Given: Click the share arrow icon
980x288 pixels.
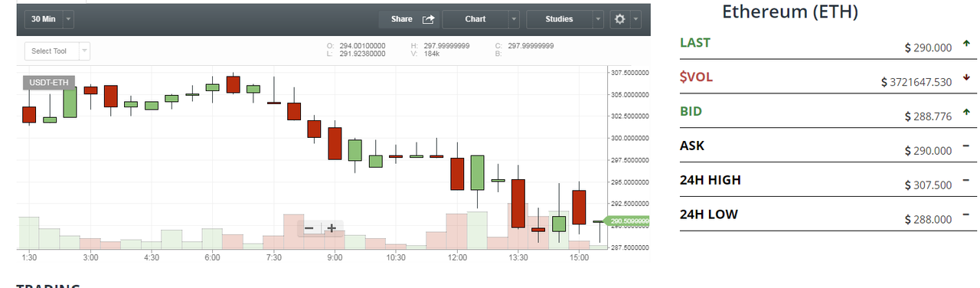Looking at the screenshot, I should click(429, 19).
